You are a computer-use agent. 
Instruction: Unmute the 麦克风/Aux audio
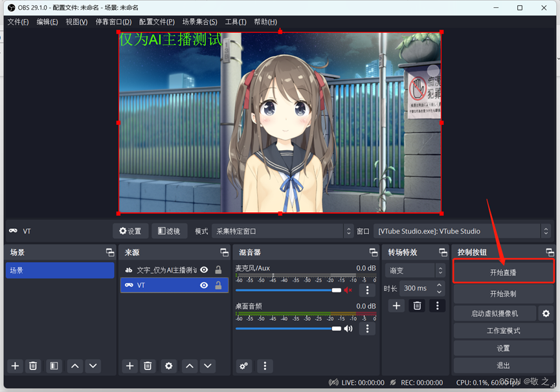348,290
